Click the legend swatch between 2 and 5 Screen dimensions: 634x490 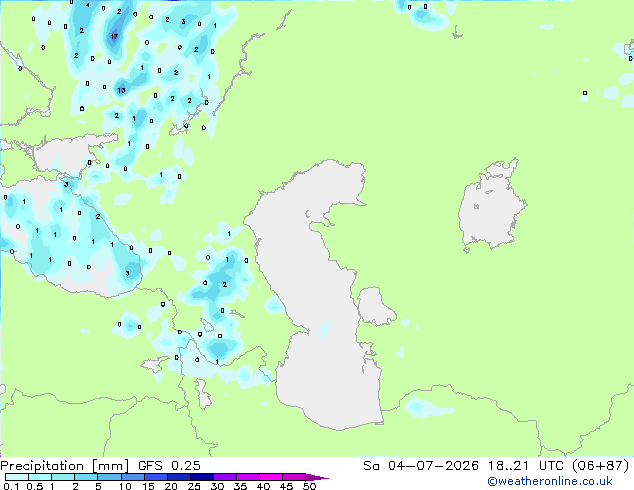[86, 477]
